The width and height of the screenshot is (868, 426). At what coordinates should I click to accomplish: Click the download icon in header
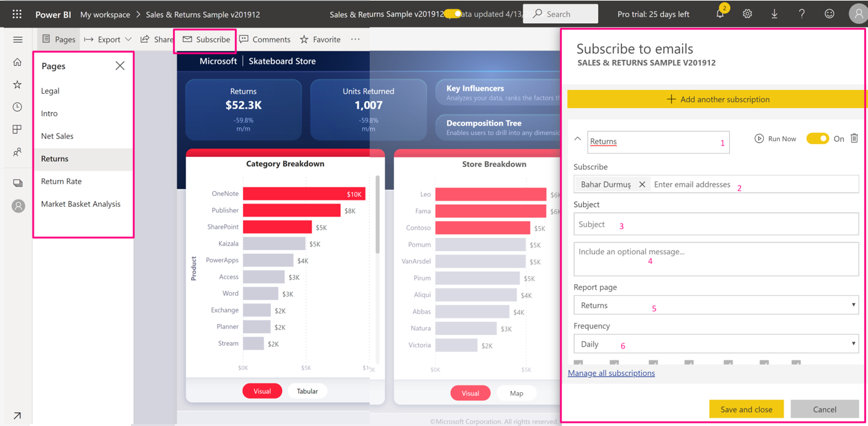[774, 14]
